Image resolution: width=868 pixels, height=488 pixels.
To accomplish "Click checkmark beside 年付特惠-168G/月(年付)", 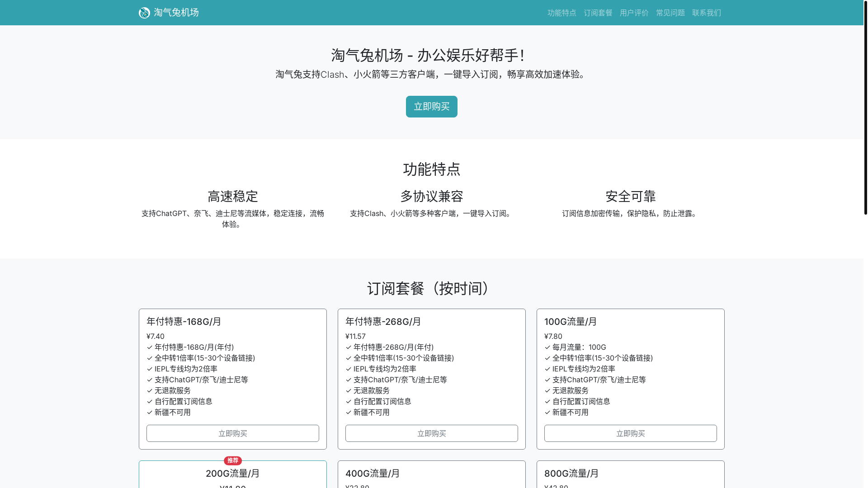I will point(150,347).
